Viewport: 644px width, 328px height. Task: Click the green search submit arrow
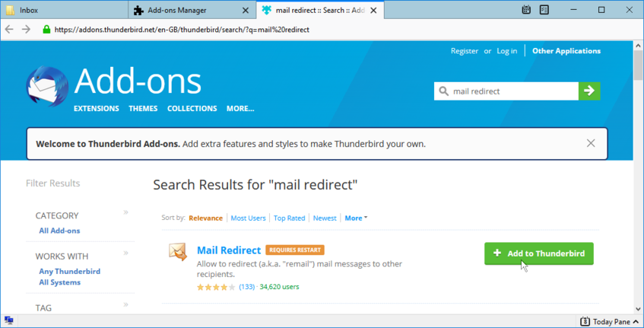click(x=589, y=91)
